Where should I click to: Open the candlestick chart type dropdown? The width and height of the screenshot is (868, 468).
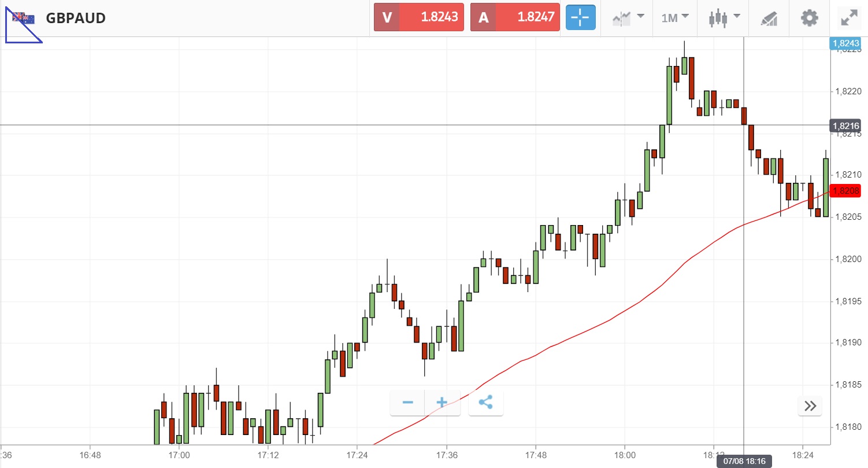pyautogui.click(x=725, y=18)
